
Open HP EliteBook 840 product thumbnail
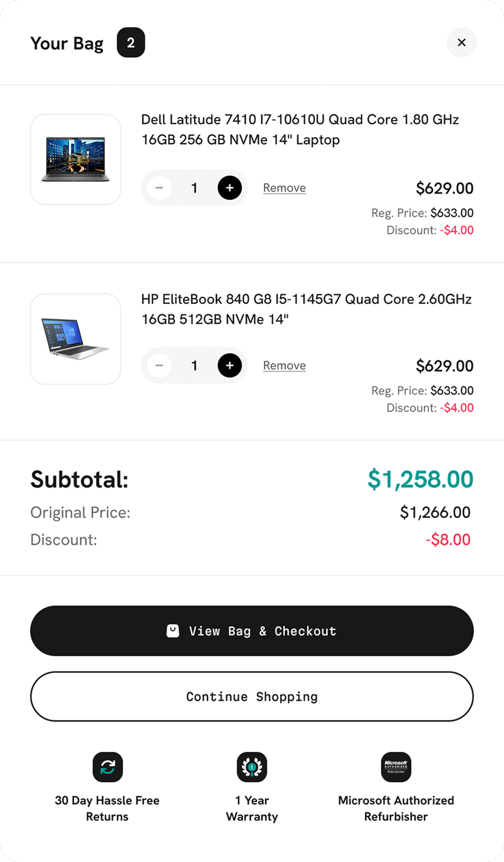76,339
